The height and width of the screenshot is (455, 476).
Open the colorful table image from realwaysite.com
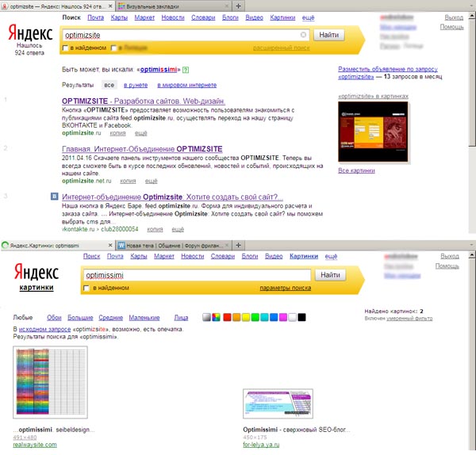(51, 382)
